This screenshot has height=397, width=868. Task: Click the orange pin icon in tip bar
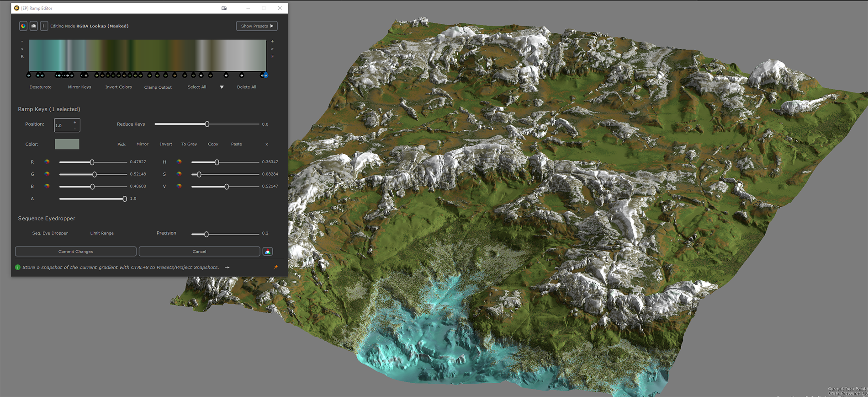(275, 267)
